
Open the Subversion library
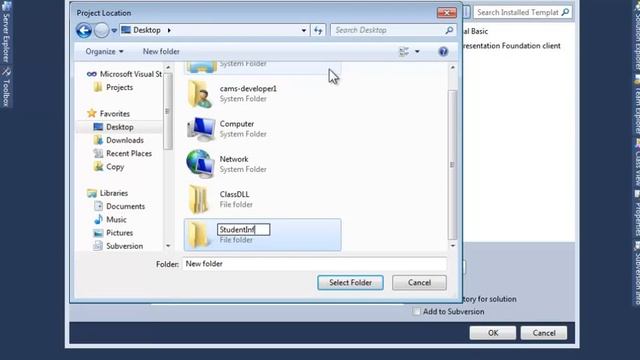pos(118,246)
